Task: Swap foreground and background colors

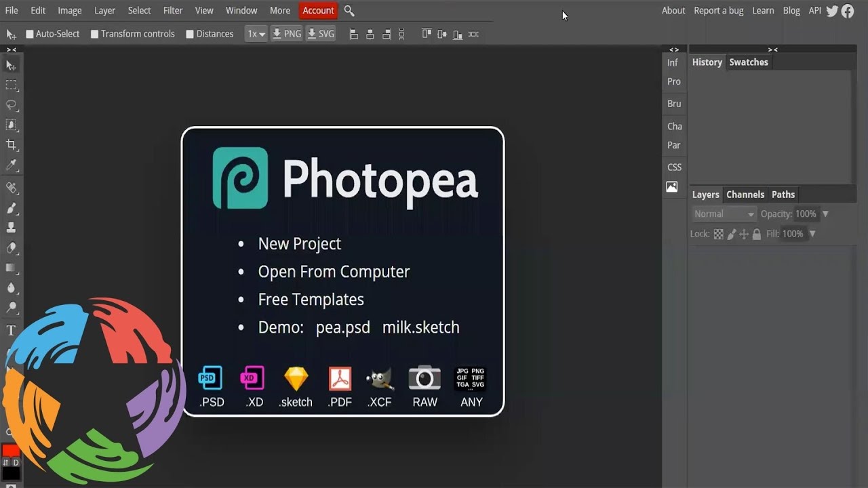Action: click(x=6, y=463)
